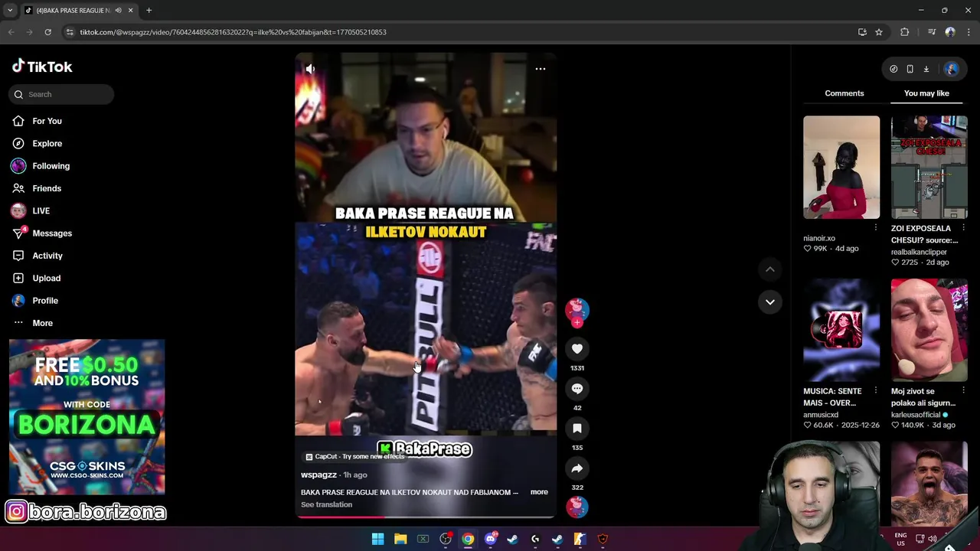Open the three-dot options menu on the video
980x551 pixels.
click(x=541, y=69)
